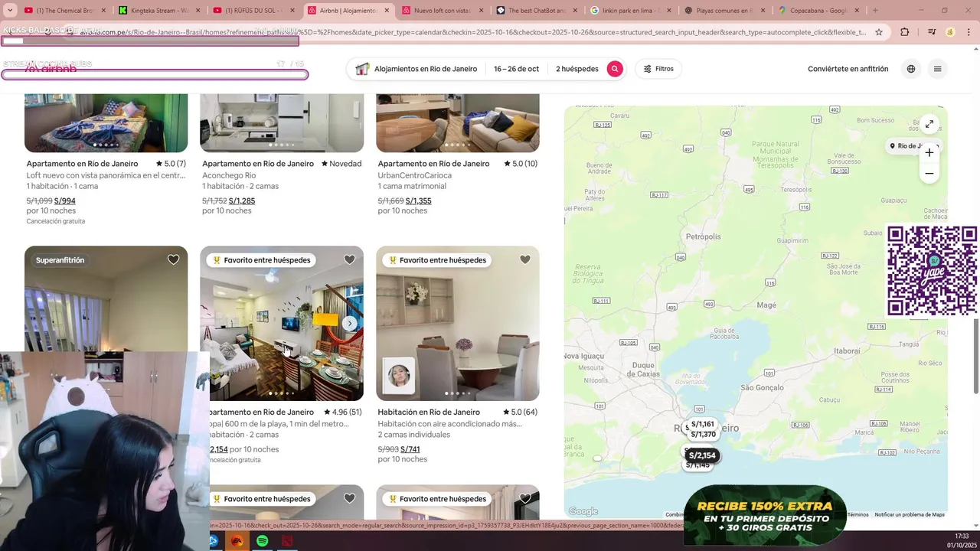This screenshot has height=551, width=980.
Task: Save the Superanfitrión listing with heart
Action: (174, 260)
